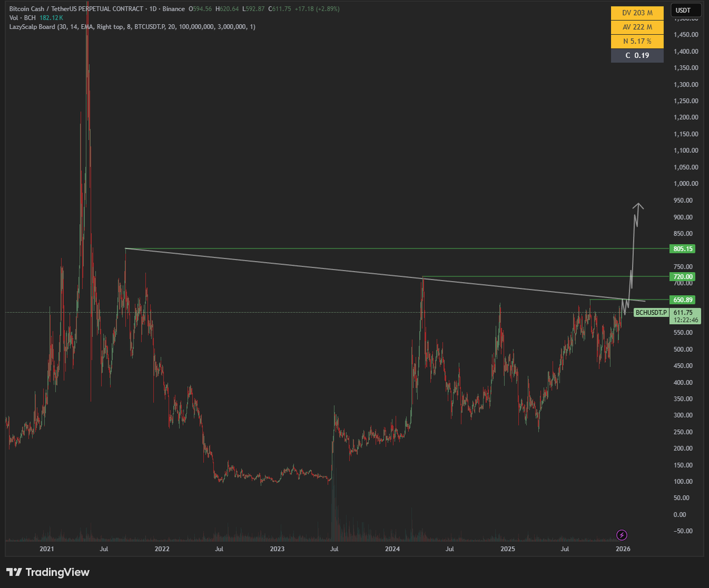Select the LazyScalp Board indicator legend
Viewport: 709px width, 588px height.
[x=132, y=27]
